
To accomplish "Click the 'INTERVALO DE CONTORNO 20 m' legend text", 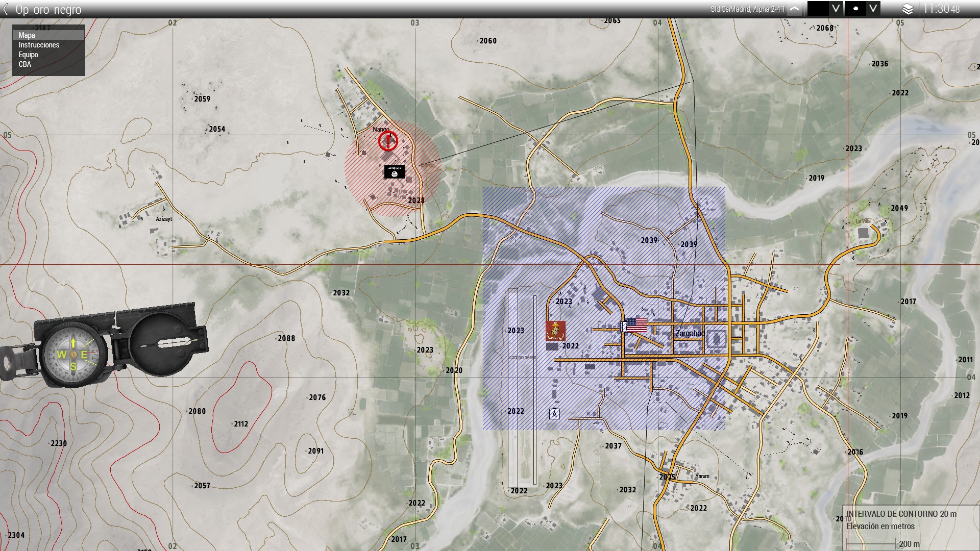I will (901, 514).
